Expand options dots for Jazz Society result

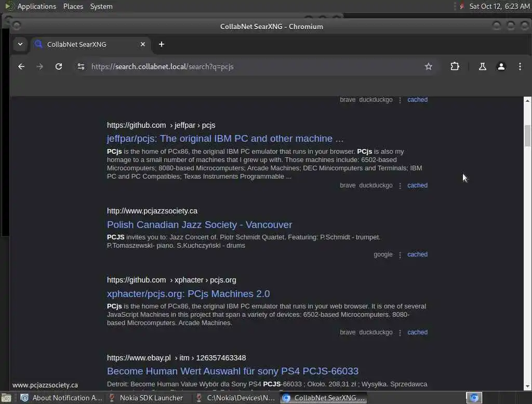point(400,255)
